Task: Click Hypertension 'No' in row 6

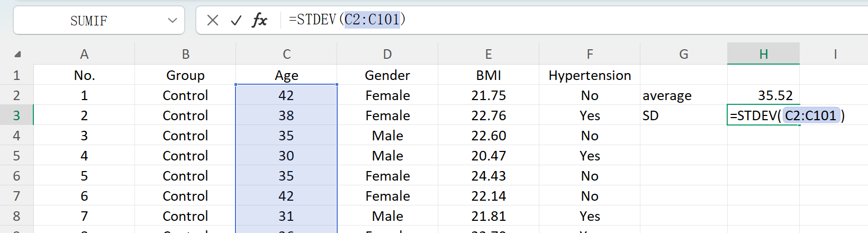Action: (x=590, y=176)
